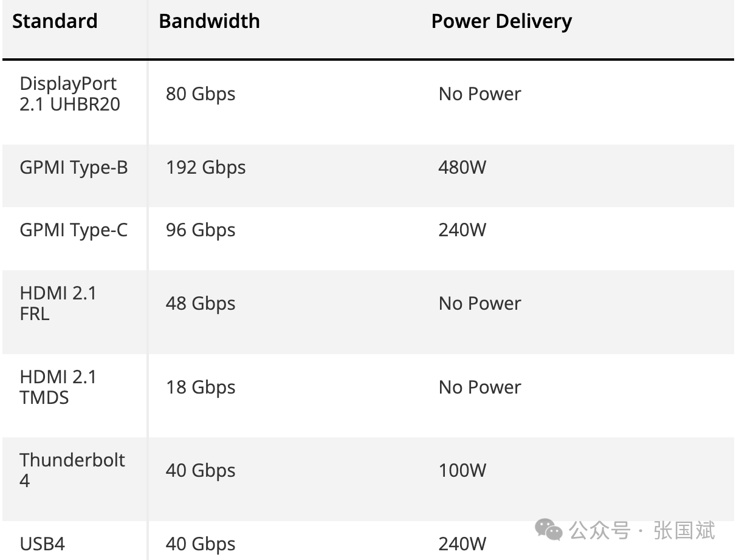Click the 100W power delivery value
739x560 pixels.
coord(462,471)
